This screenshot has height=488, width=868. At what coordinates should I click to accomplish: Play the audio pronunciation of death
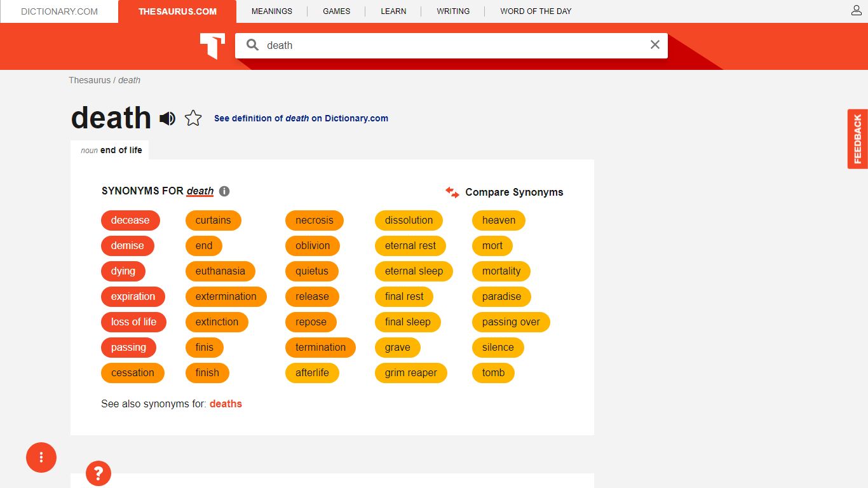pos(167,118)
